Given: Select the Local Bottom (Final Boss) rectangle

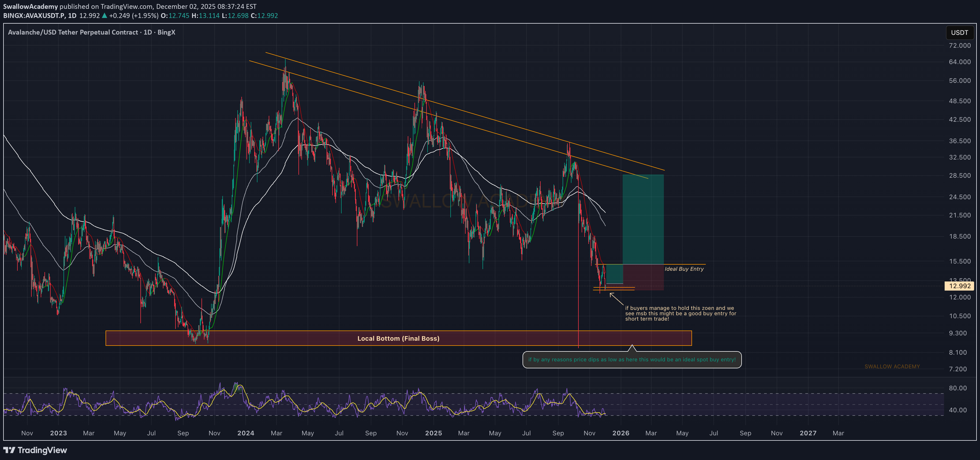Looking at the screenshot, I should point(398,338).
